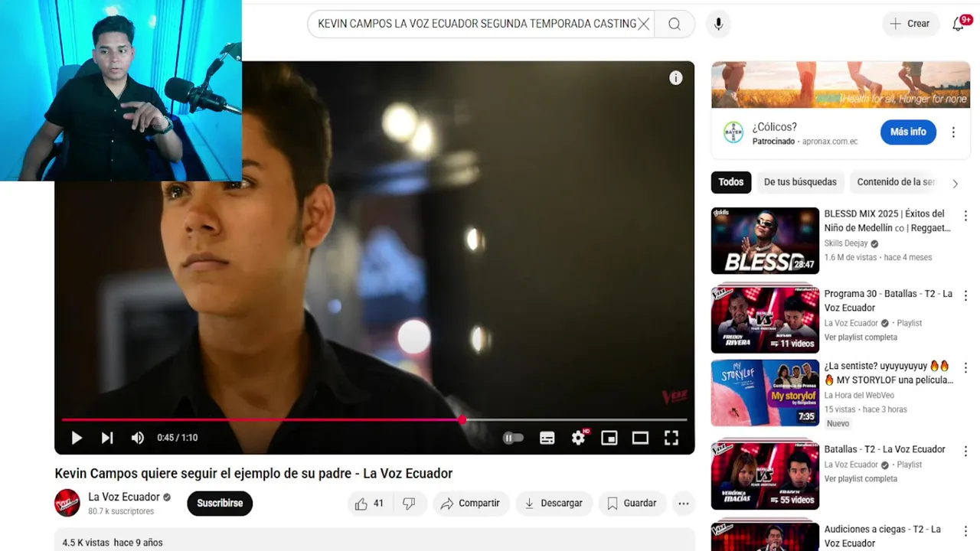Open the La Voz Ecuador channel name link
The width and height of the screenshot is (980, 551).
(x=124, y=497)
